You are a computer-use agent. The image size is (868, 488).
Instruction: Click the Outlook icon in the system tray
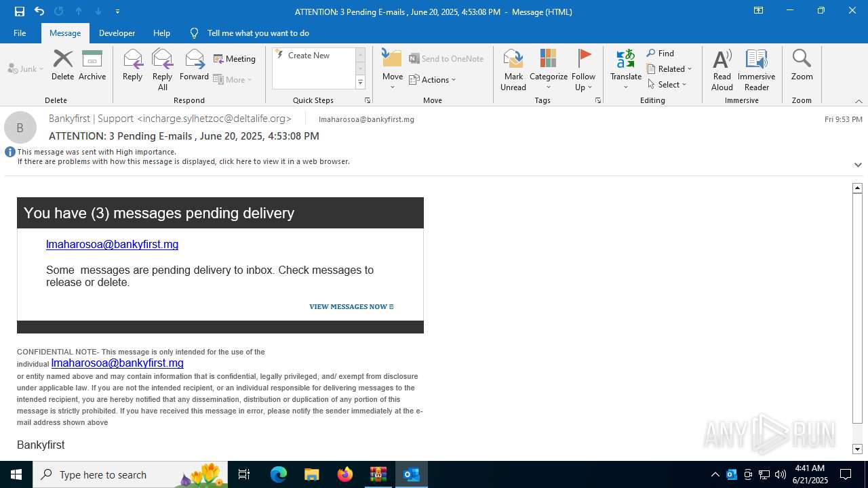732,474
